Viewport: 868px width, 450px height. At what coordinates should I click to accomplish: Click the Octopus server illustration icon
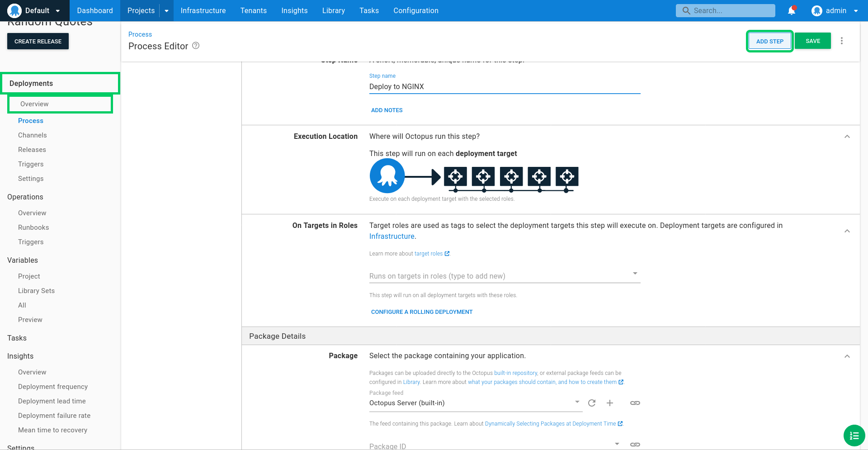click(387, 175)
